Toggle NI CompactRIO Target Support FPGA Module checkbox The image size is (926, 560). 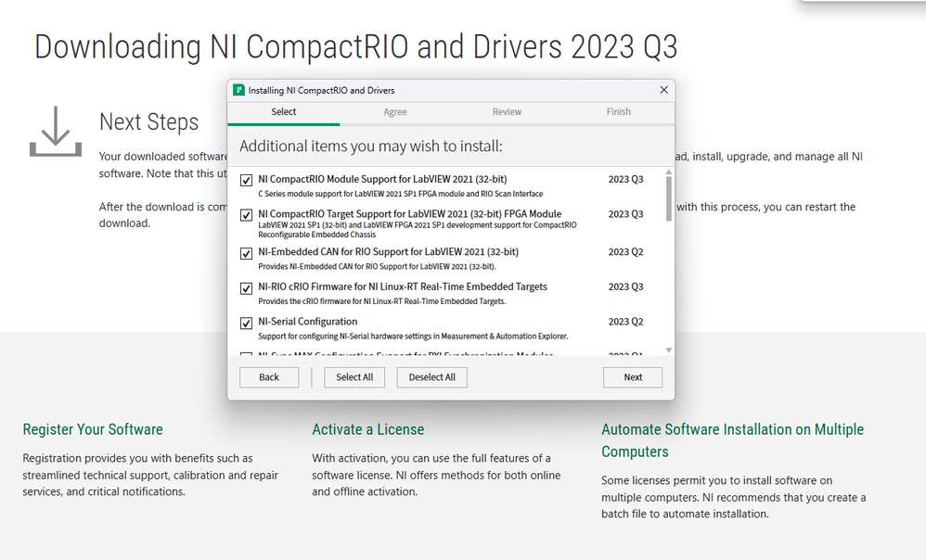pos(246,215)
